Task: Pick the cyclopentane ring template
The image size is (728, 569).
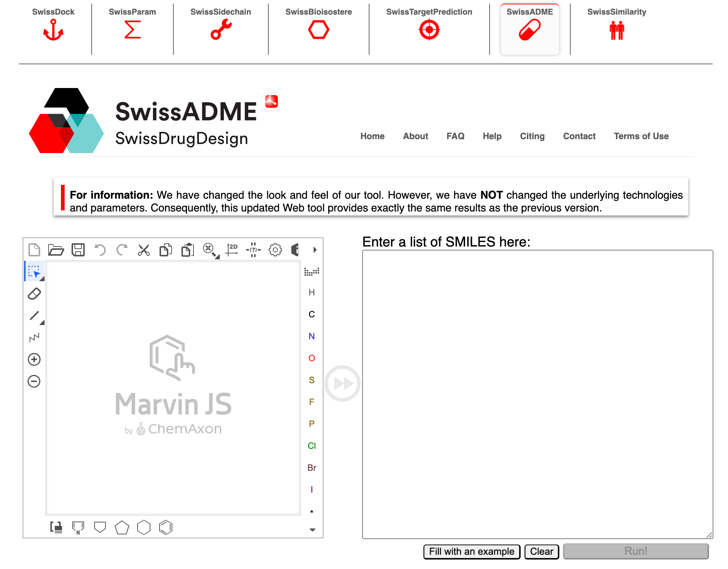Action: (122, 527)
